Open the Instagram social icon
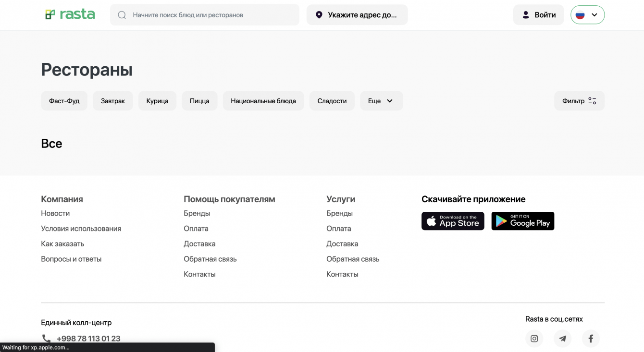Viewport: 644px width, 352px height. [x=534, y=339]
